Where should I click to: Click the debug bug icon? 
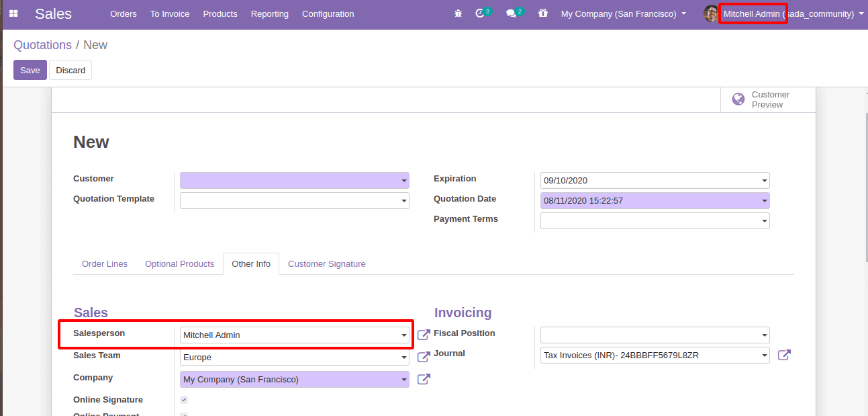(458, 13)
